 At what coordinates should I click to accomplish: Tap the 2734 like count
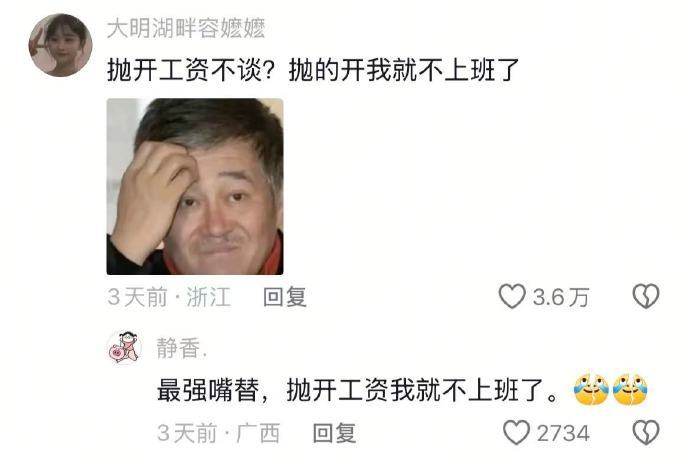coord(563,433)
